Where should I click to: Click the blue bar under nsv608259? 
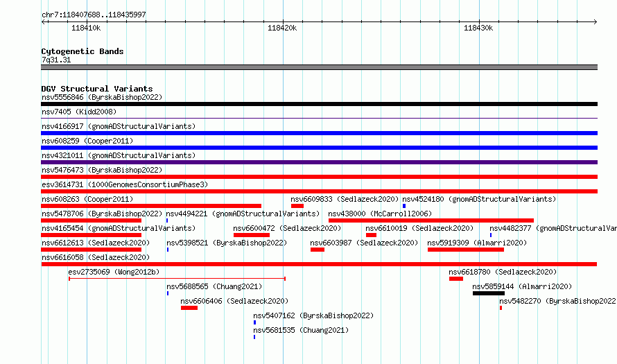point(319,148)
